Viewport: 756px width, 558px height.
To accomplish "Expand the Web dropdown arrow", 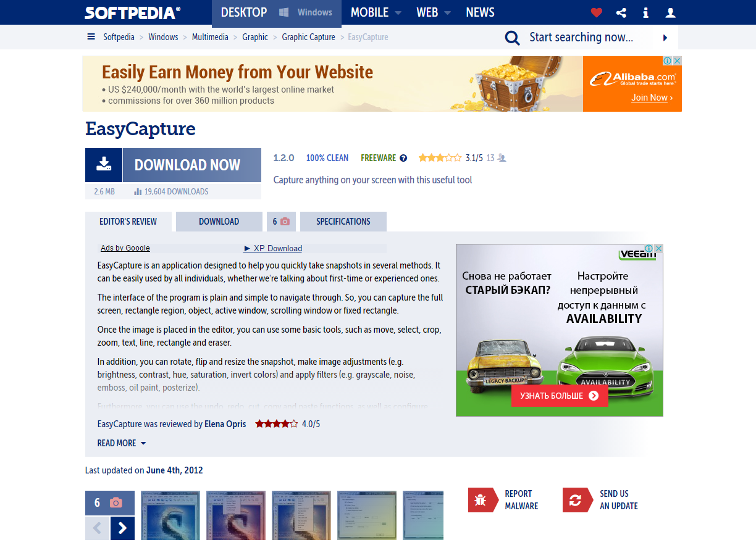I will point(447,13).
